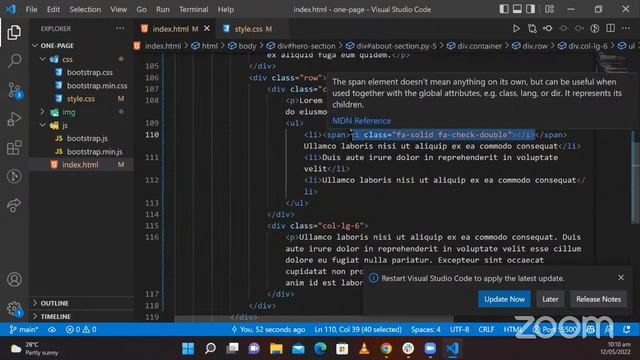Open the CRLF end-of-line selector
Screen dimensions: 640x360
tap(486, 329)
